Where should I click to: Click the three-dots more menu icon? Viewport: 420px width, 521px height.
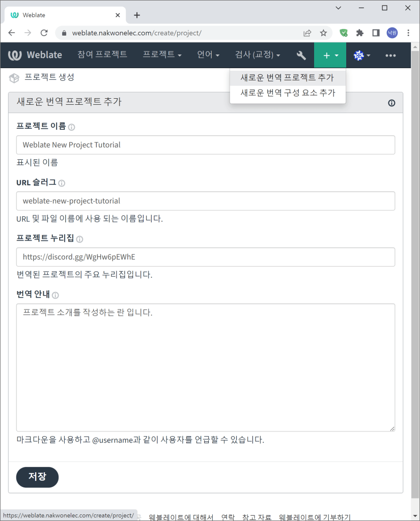(390, 55)
